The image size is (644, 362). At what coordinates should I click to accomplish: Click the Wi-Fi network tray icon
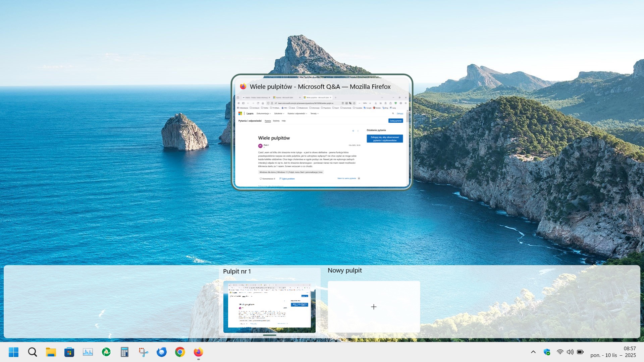pos(560,352)
